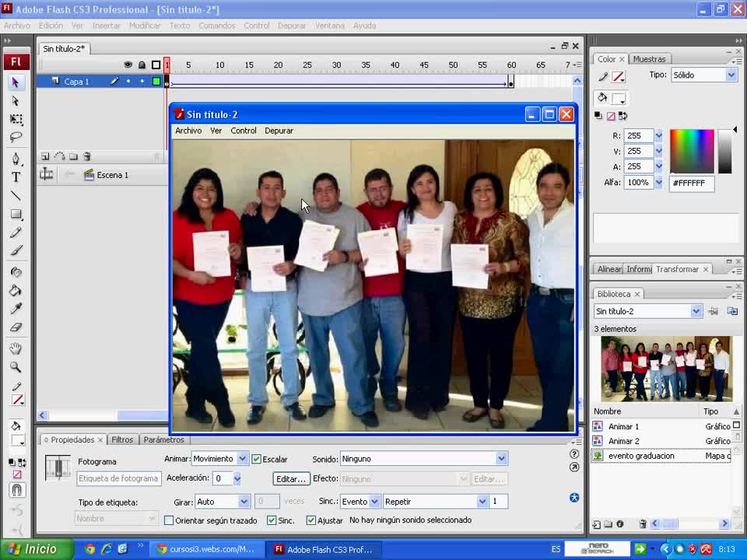Image resolution: width=747 pixels, height=560 pixels.
Task: Select the Rectangle tool
Action: tap(16, 215)
